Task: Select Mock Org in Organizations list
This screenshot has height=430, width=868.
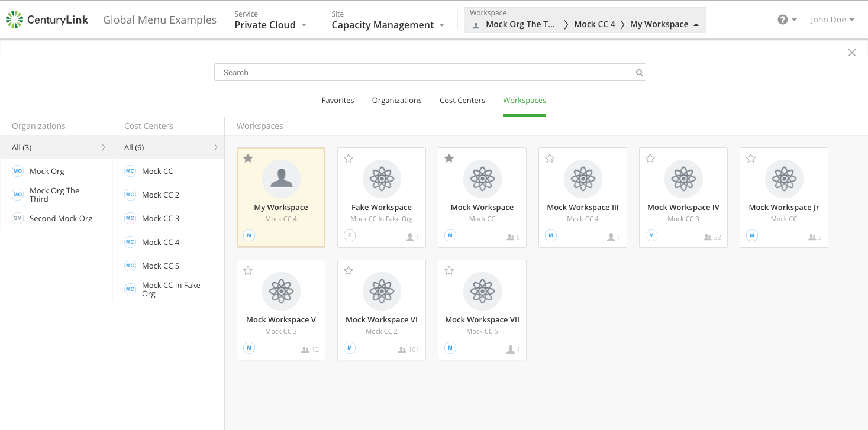Action: [56, 171]
